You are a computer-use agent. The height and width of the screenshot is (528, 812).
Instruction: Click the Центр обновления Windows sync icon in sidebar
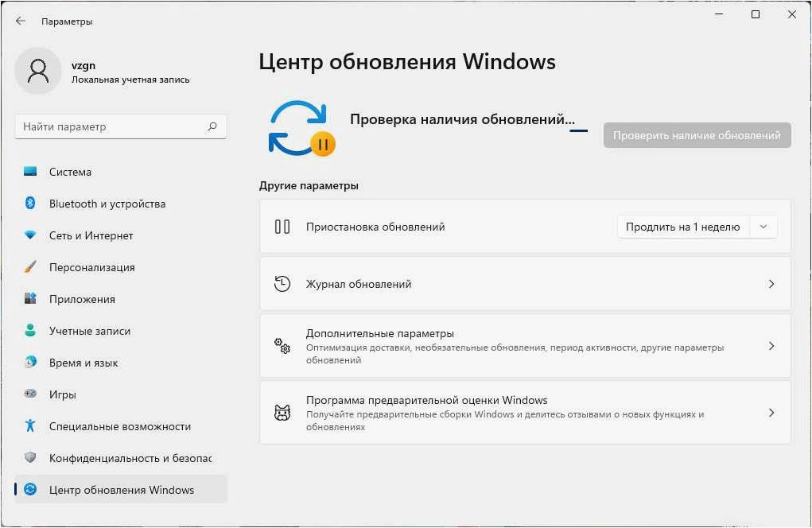tap(30, 489)
